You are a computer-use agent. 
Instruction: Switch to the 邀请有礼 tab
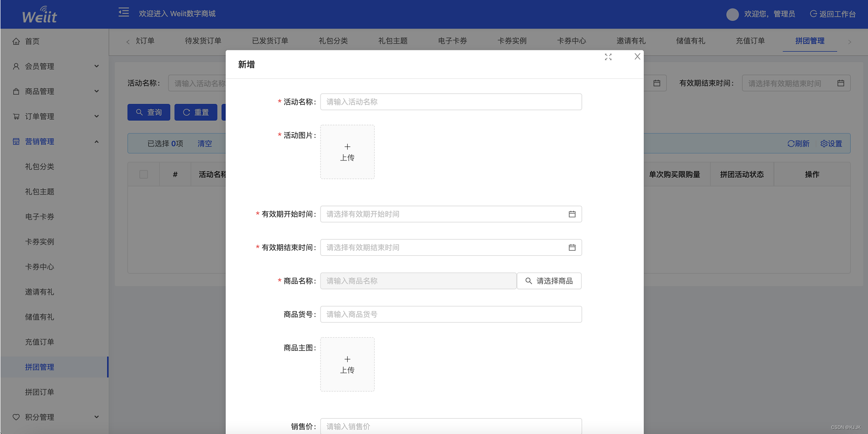[631, 41]
